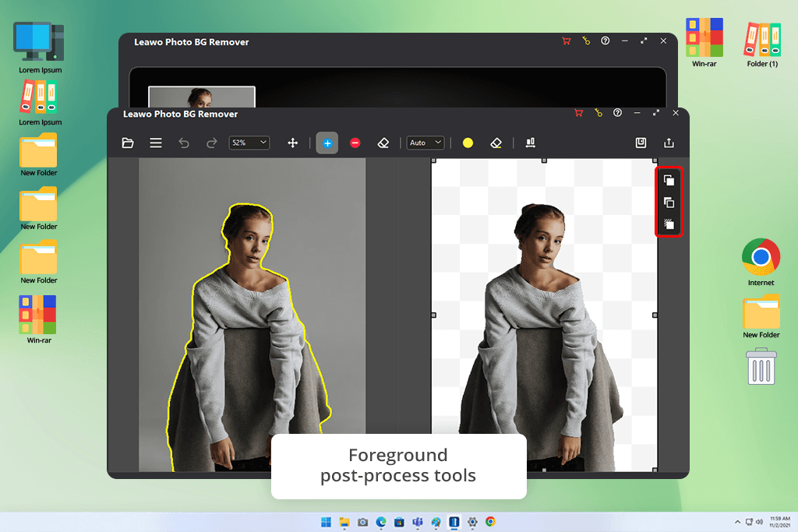The height and width of the screenshot is (532, 798).
Task: Open the hamburger menu in the toolbar
Action: coord(156,143)
